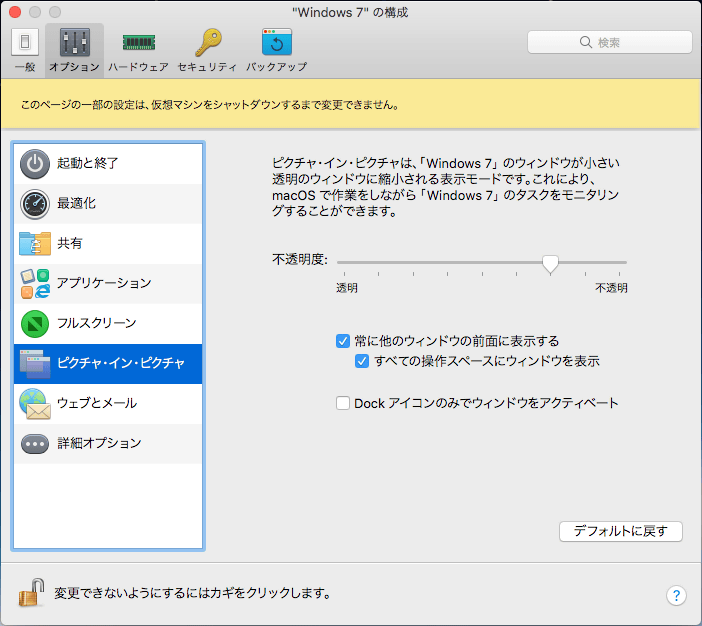Click the magnifier icon in search field
Viewport: 702px width, 626px height.
tap(586, 42)
